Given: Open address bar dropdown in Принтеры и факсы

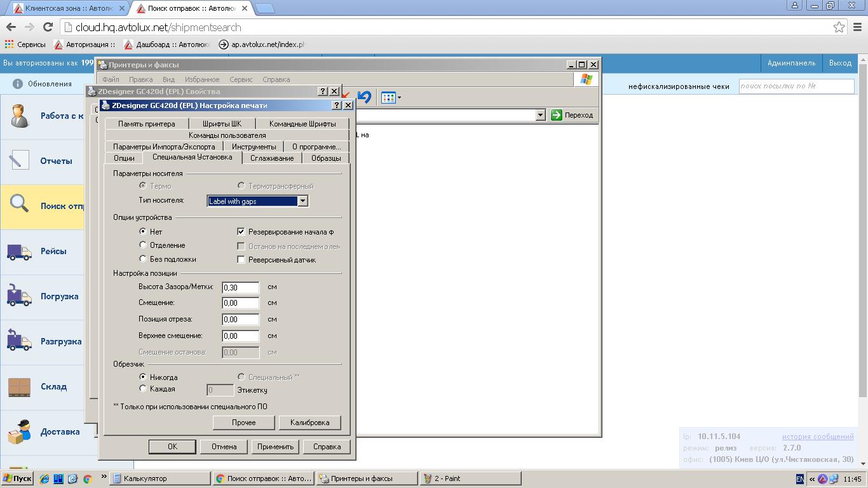Looking at the screenshot, I should click(x=540, y=115).
